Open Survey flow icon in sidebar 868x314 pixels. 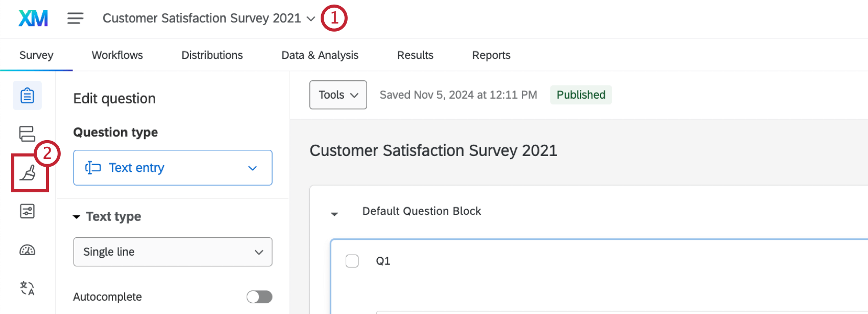pos(27,134)
